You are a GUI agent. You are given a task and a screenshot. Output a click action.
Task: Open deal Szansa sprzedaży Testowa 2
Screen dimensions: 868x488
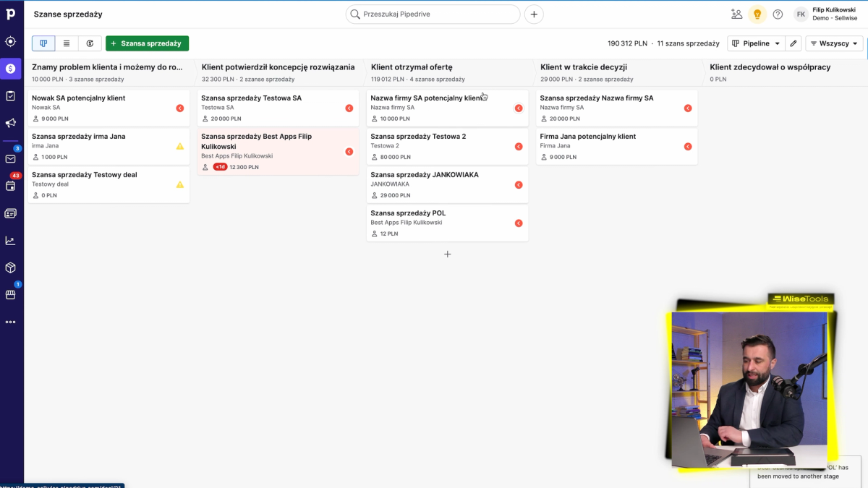pos(447,146)
